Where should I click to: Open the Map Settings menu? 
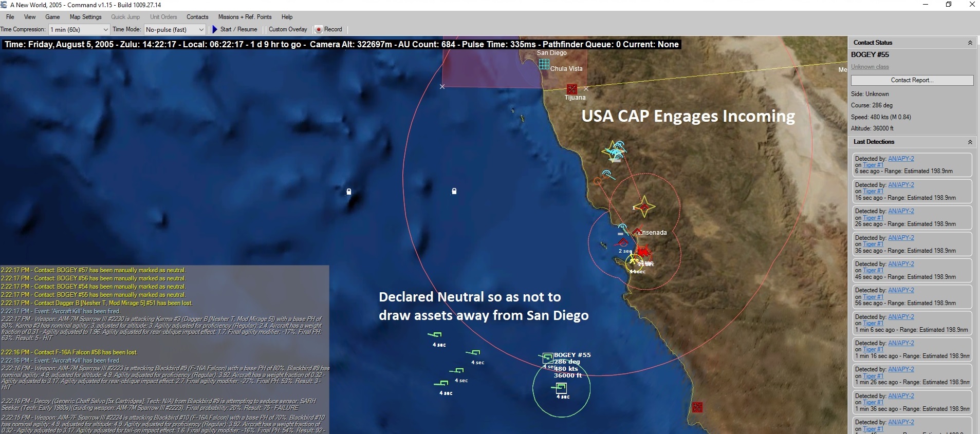(x=86, y=17)
